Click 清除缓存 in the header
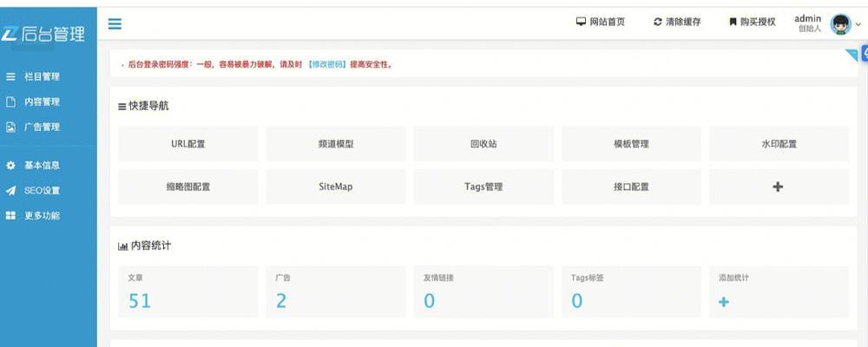Image resolution: width=868 pixels, height=347 pixels. pyautogui.click(x=683, y=23)
